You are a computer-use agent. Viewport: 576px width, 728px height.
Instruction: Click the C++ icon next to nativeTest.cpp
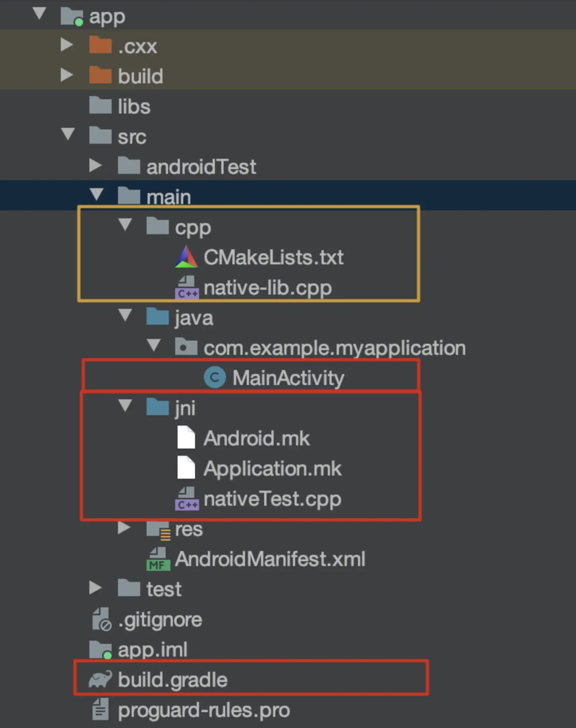(186, 499)
